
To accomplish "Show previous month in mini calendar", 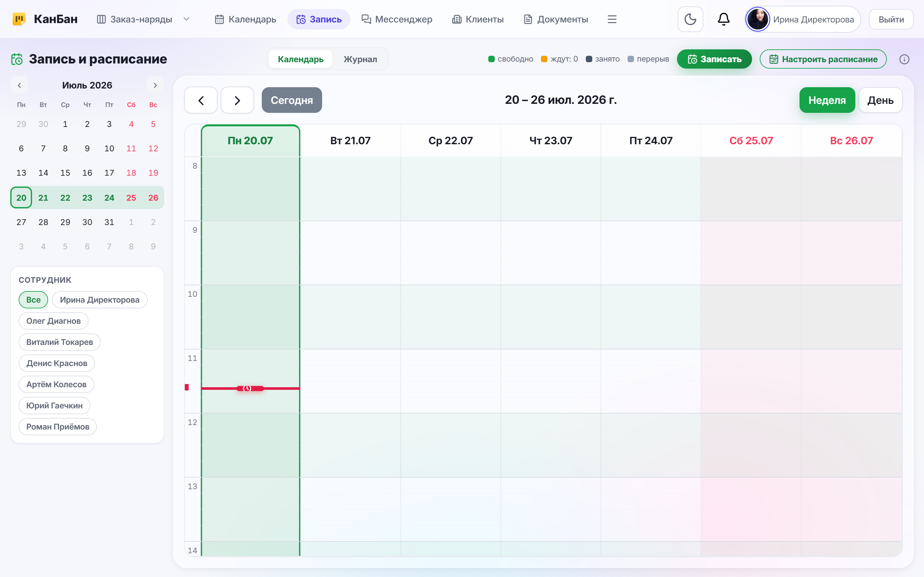I will (x=20, y=85).
